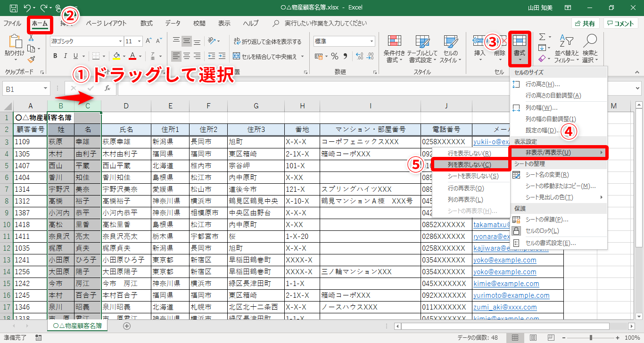The image size is (644, 343).
Task: Toggle align left button
Action: 176,57
